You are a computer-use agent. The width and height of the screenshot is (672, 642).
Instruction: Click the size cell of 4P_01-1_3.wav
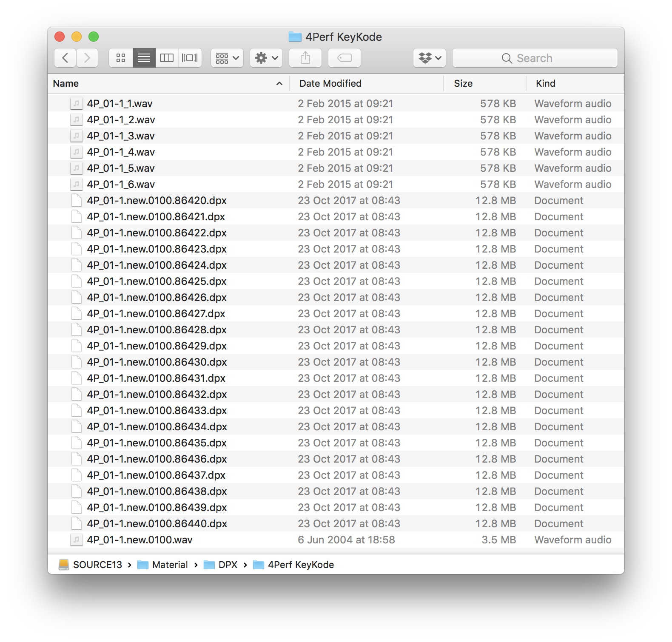[x=498, y=136]
